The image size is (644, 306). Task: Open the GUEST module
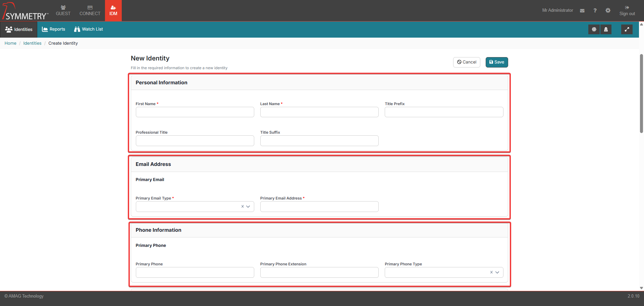(63, 10)
